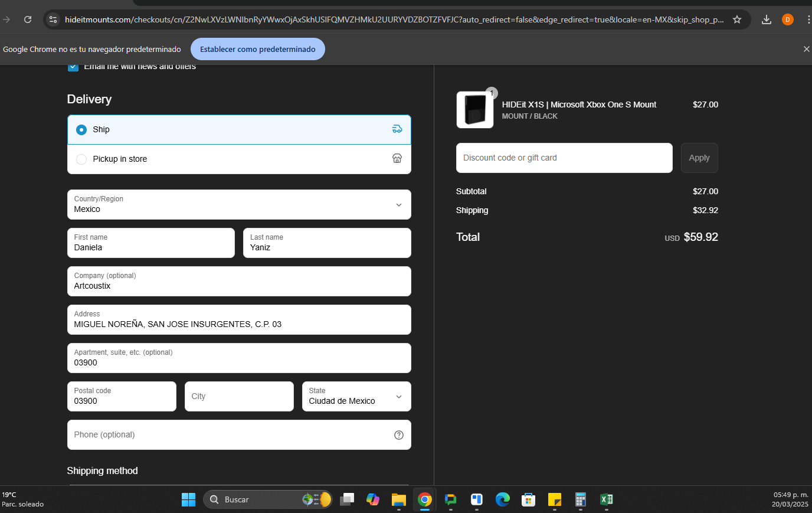Open Chrome downloads icon

767,19
